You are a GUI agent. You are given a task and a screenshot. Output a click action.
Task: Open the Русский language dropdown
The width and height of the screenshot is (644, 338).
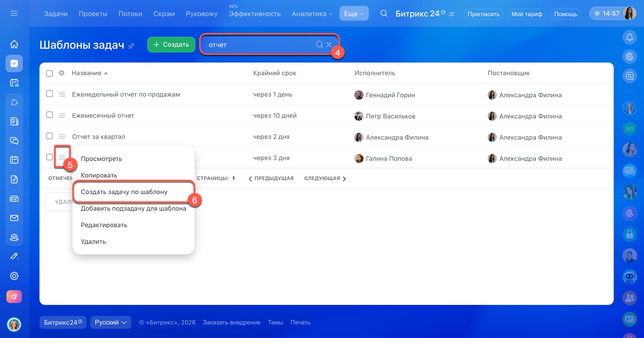click(x=110, y=322)
